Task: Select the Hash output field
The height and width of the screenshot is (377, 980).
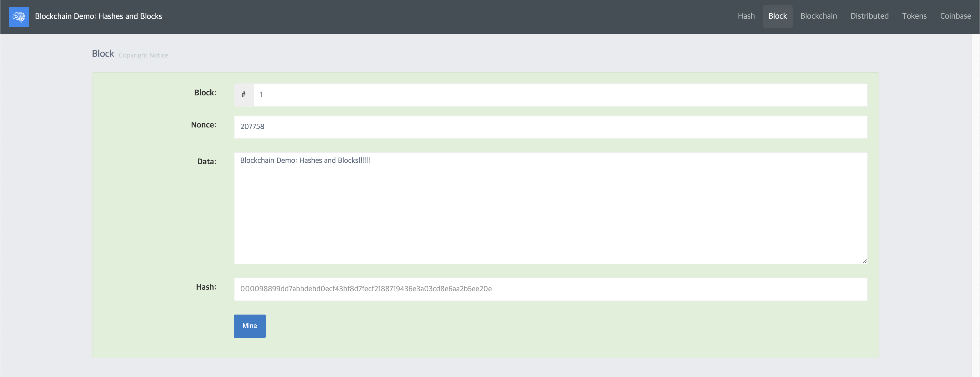Action: tap(550, 289)
